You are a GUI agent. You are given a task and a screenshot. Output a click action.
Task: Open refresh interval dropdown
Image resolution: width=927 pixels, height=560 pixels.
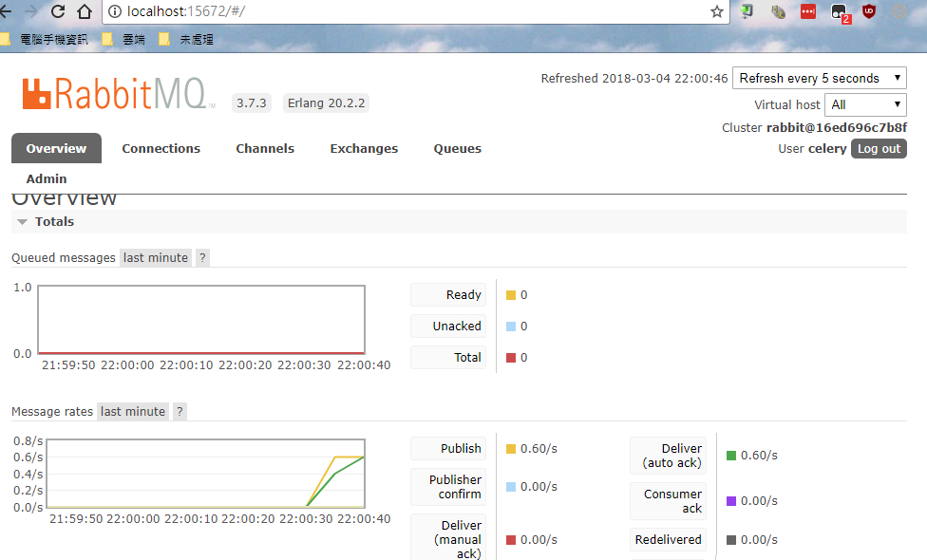pyautogui.click(x=820, y=78)
